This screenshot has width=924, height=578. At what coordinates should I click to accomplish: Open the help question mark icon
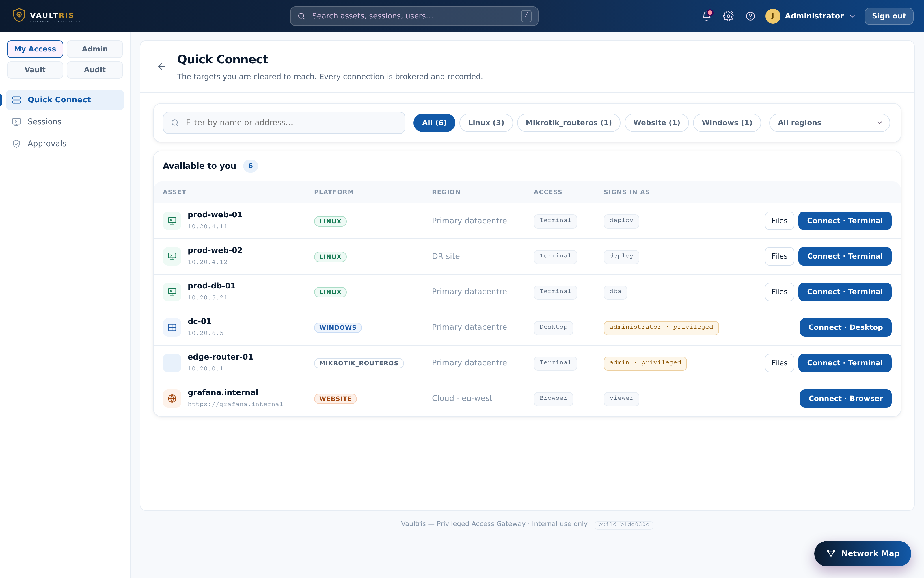click(750, 16)
